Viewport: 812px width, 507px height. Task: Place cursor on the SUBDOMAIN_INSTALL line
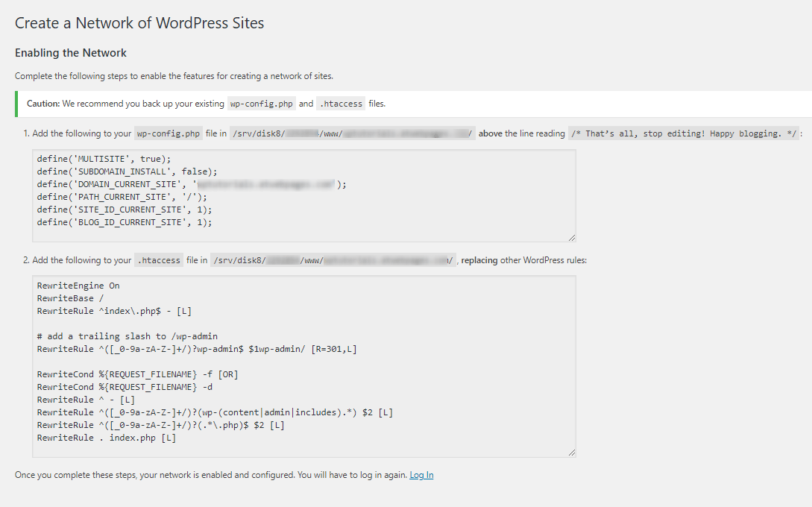pyautogui.click(x=127, y=171)
